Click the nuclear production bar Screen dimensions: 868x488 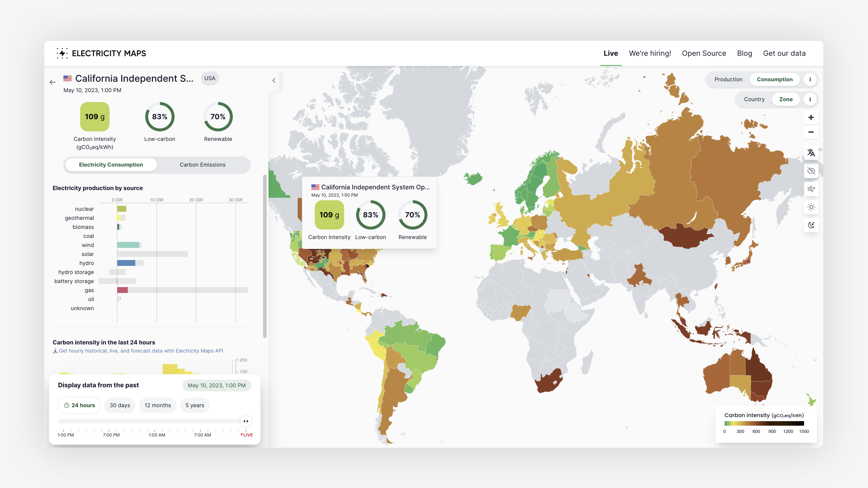click(x=122, y=209)
